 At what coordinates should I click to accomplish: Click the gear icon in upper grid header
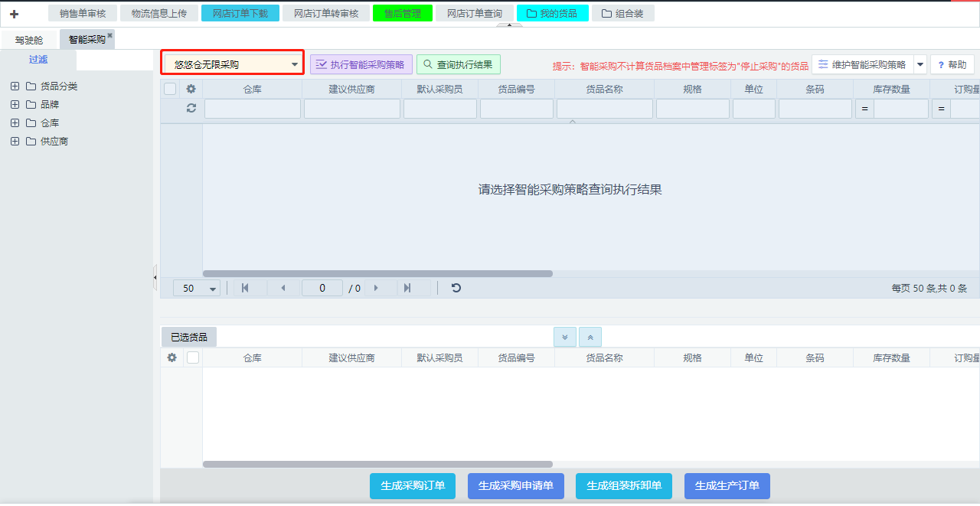(x=191, y=89)
